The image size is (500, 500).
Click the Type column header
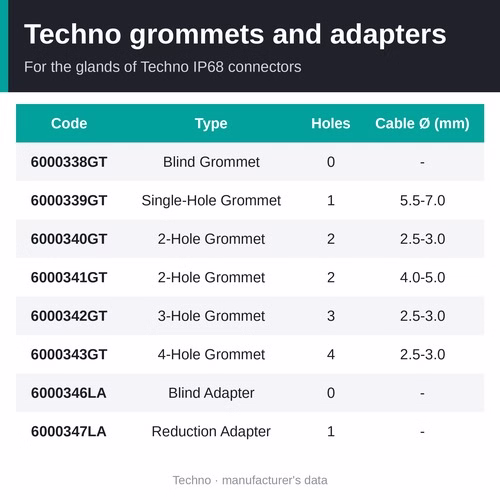(x=211, y=124)
